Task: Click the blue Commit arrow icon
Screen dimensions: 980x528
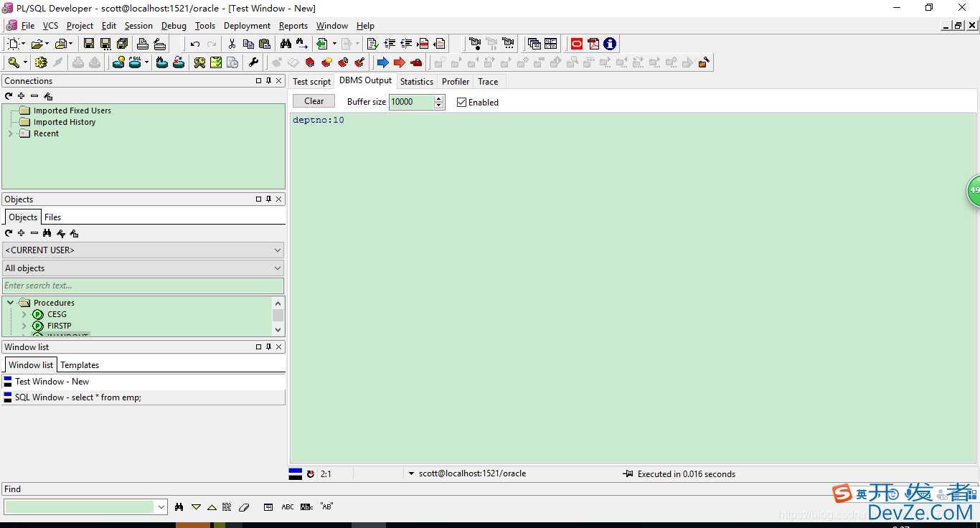Action: point(382,62)
